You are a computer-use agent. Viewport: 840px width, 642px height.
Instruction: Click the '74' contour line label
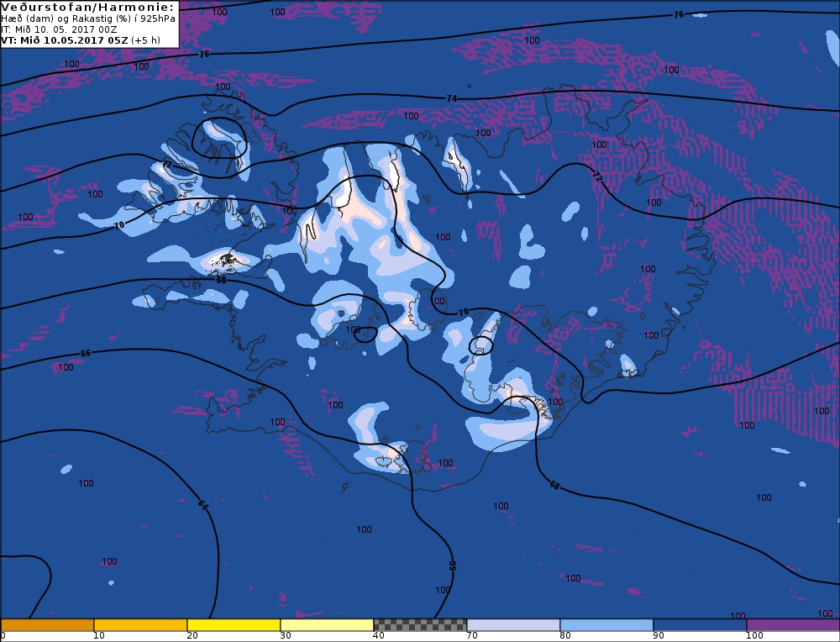452,98
